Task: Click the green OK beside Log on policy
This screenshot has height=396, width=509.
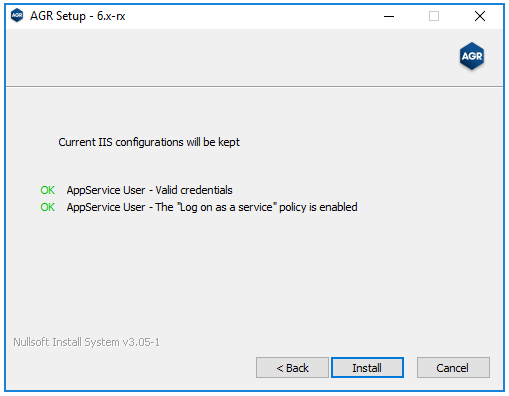Action: point(47,207)
